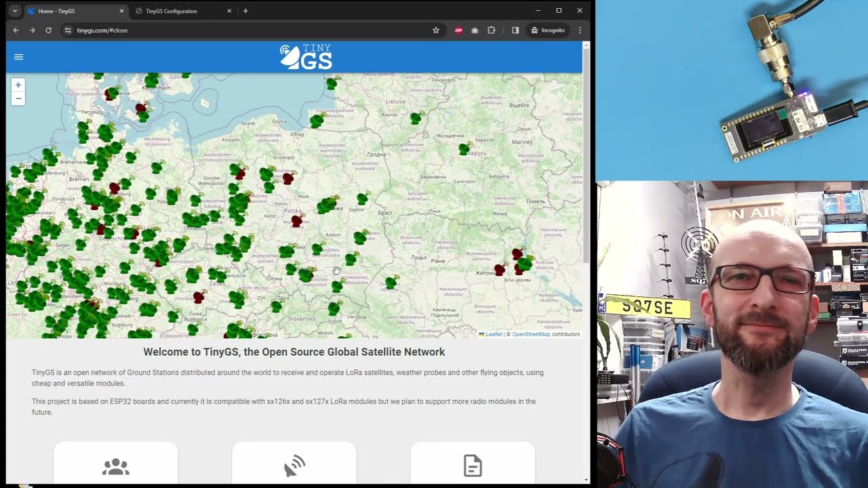View site information beside the address
Screen dimensions: 868x488
[x=67, y=30]
